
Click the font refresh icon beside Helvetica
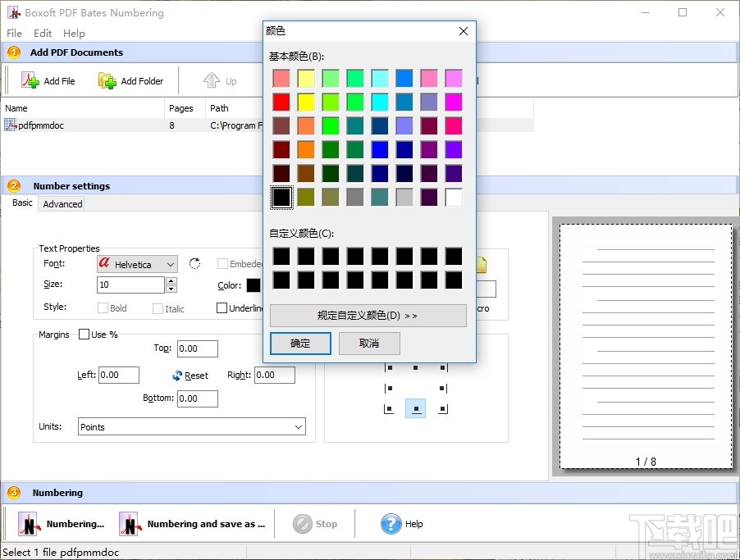[x=194, y=264]
